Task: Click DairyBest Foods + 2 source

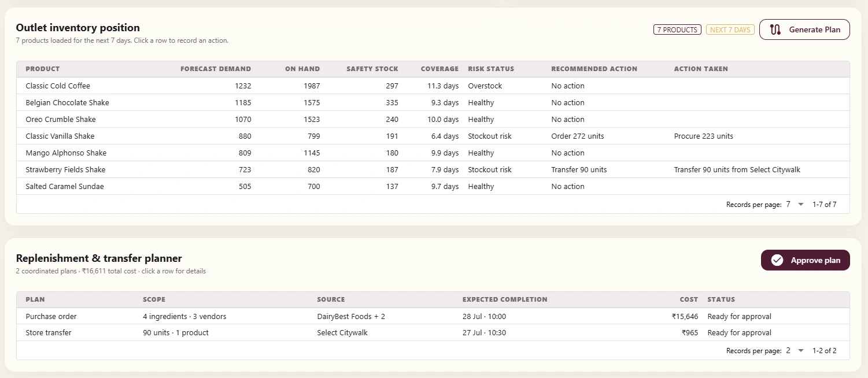Action: coord(351,316)
